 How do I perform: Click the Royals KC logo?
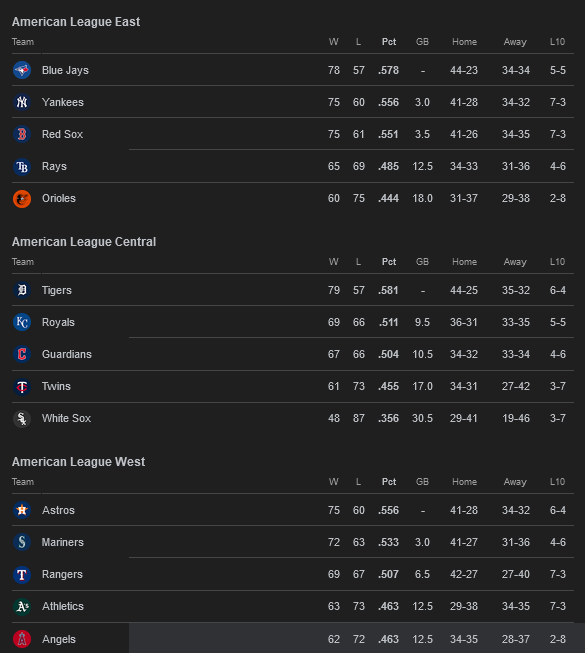22,322
